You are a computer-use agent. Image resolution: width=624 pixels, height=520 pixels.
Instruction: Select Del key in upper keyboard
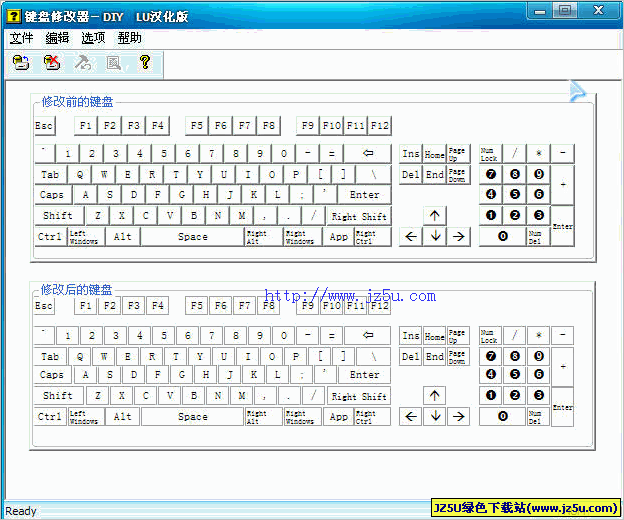pyautogui.click(x=411, y=175)
